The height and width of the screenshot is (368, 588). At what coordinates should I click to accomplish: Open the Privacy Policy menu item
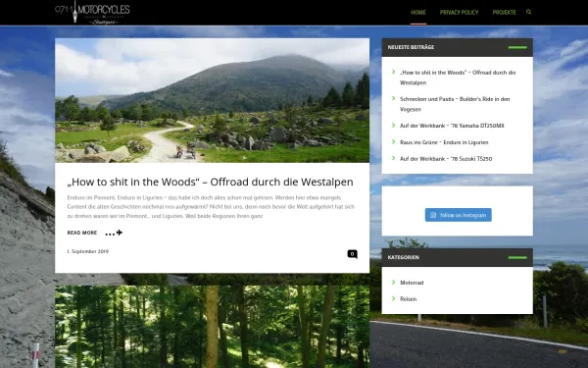click(459, 13)
